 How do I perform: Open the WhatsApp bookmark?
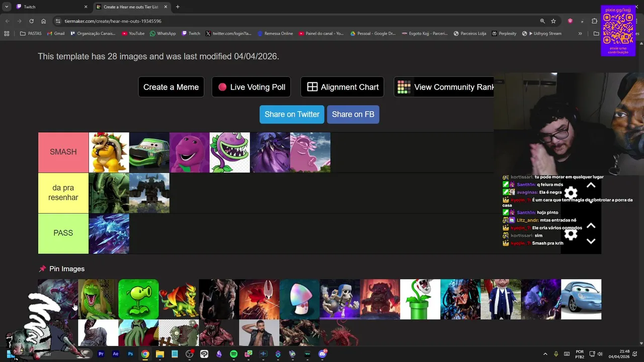point(163,34)
